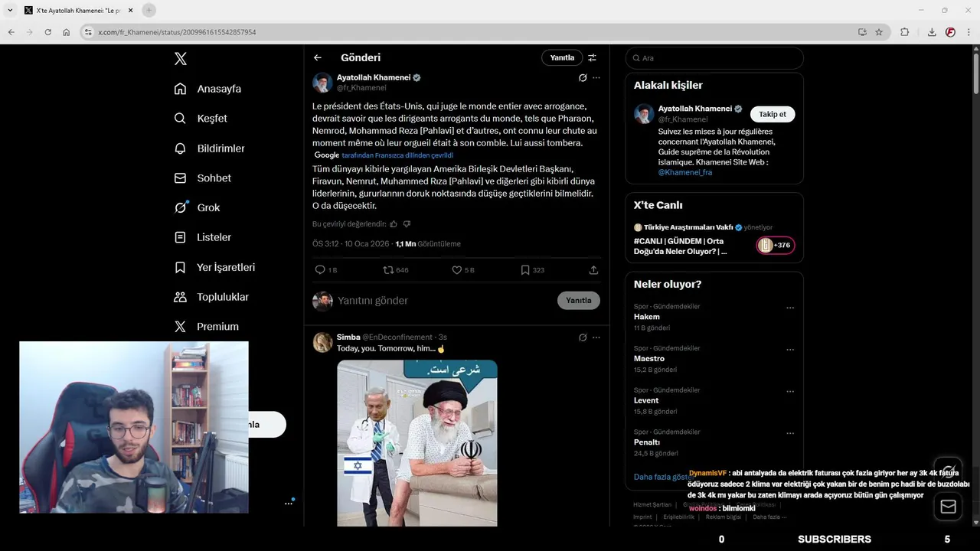Image resolution: width=980 pixels, height=551 pixels.
Task: Open reply sort settings icon
Action: coord(592,57)
